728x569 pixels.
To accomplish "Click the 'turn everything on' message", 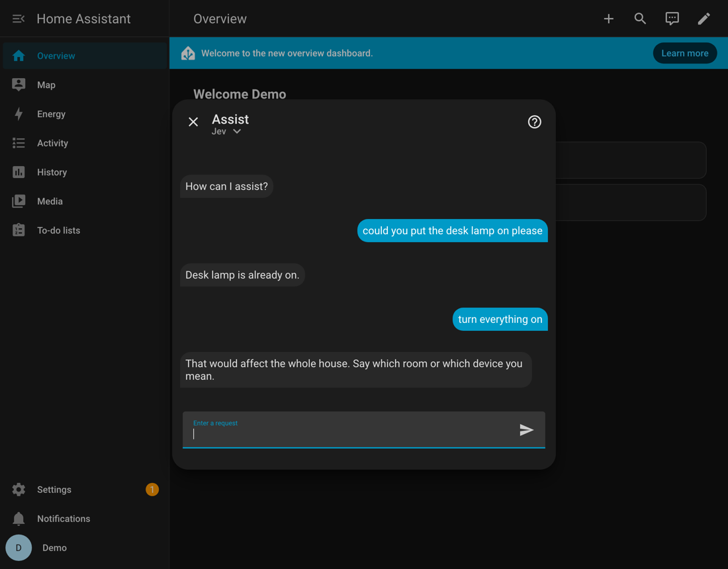I will coord(500,320).
